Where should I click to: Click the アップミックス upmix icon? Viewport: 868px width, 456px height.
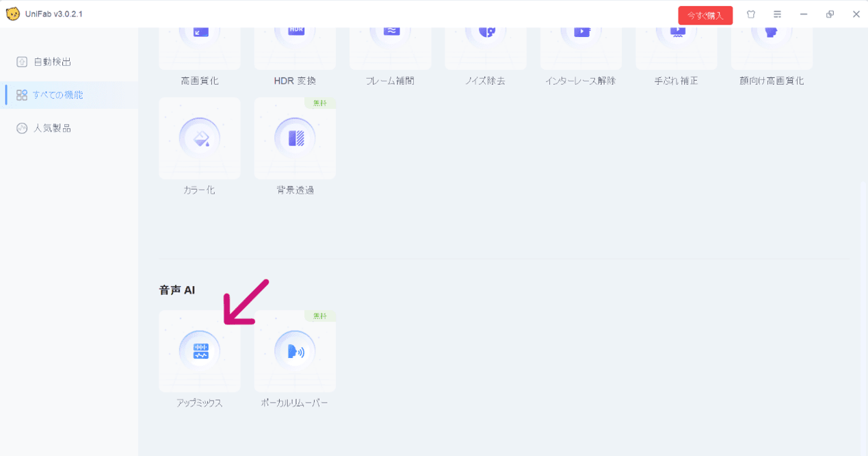(200, 351)
